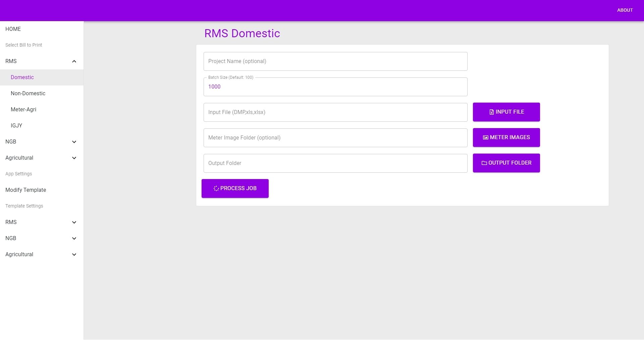Image resolution: width=644 pixels, height=340 pixels.
Task: Expand Agricultural under Select Bill to Print
Action: (x=74, y=158)
